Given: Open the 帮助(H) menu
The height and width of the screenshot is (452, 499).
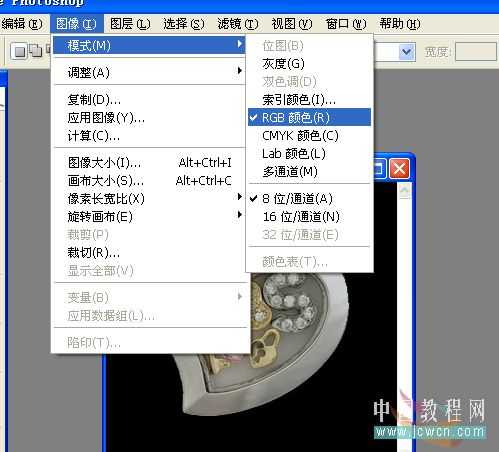Looking at the screenshot, I should 400,24.
